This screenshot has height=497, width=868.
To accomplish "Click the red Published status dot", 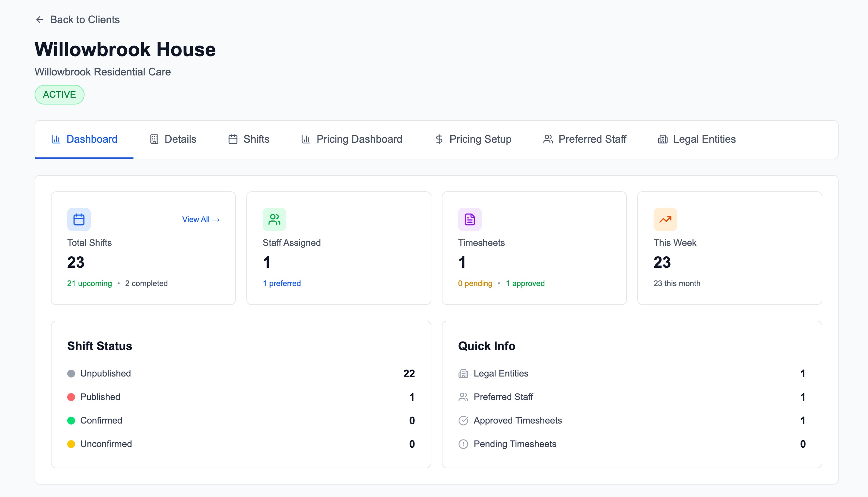I will [x=71, y=397].
